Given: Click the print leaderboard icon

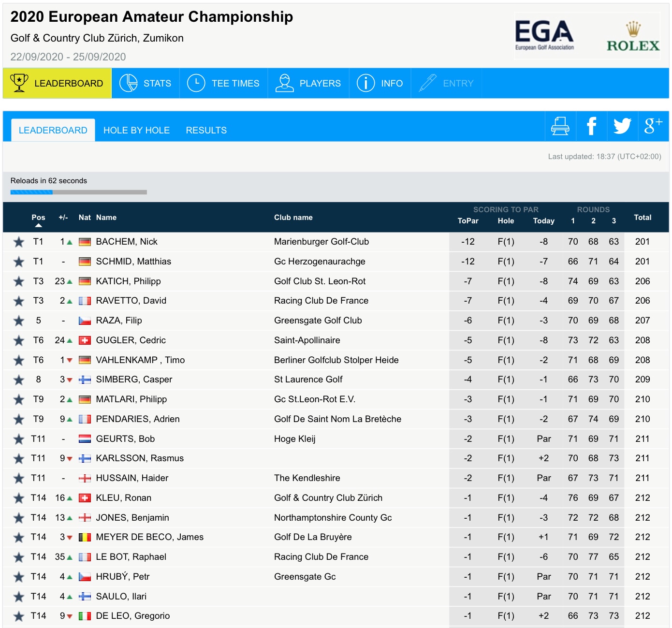Looking at the screenshot, I should pyautogui.click(x=560, y=126).
